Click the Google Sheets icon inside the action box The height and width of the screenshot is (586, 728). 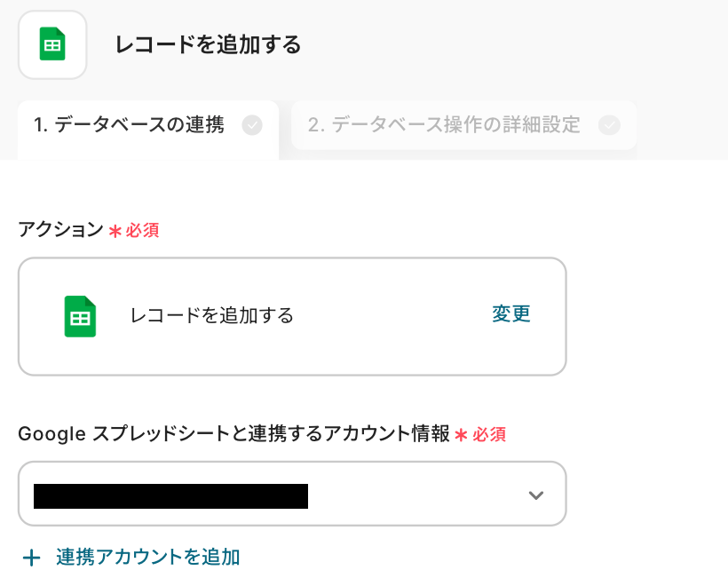point(80,316)
